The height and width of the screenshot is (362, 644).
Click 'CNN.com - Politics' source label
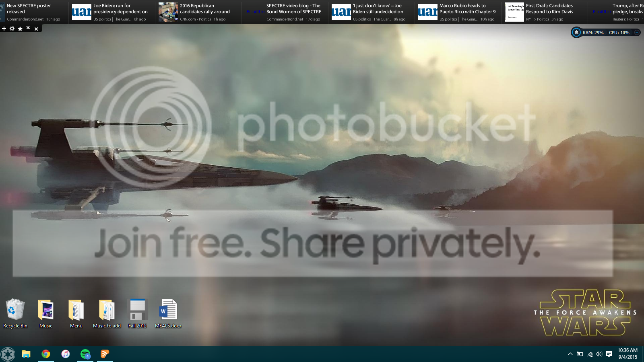(196, 19)
